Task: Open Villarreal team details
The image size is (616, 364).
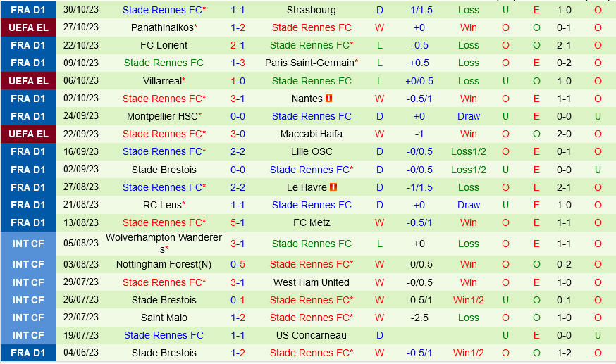Action: [162, 81]
